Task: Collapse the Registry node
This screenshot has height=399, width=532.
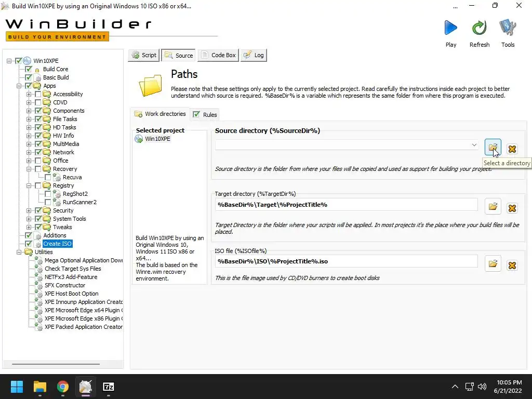Action: pyautogui.click(x=29, y=185)
